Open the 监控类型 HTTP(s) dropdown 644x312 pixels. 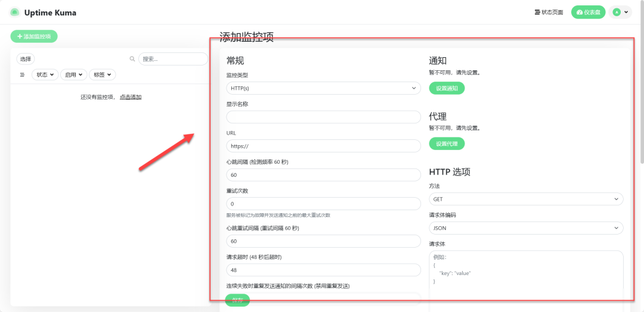[x=324, y=88]
